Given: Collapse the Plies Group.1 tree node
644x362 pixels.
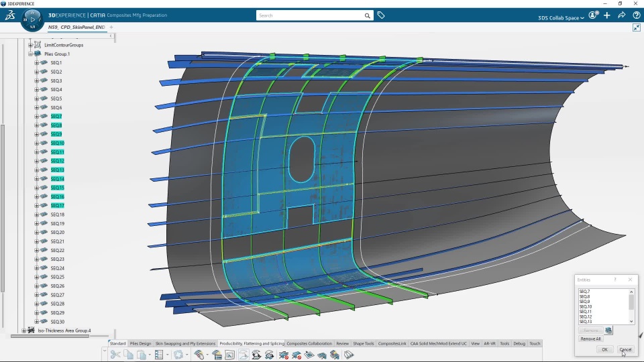Looking at the screenshot, I should 30,54.
